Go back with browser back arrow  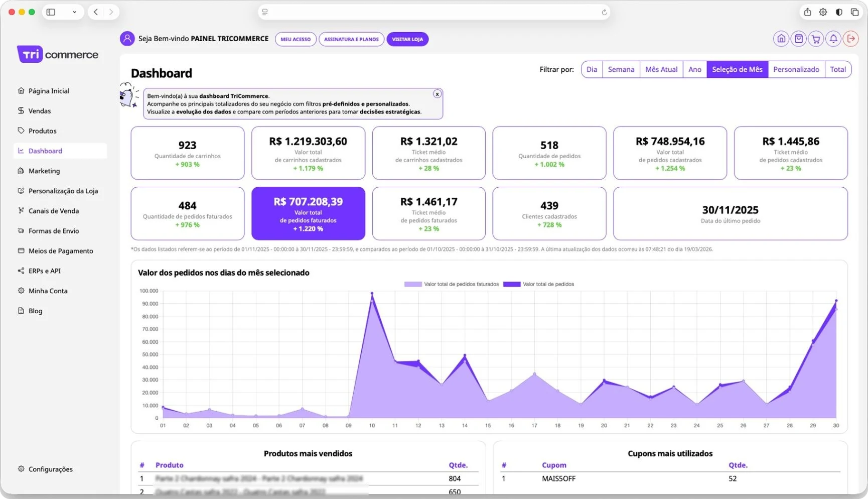click(x=96, y=12)
